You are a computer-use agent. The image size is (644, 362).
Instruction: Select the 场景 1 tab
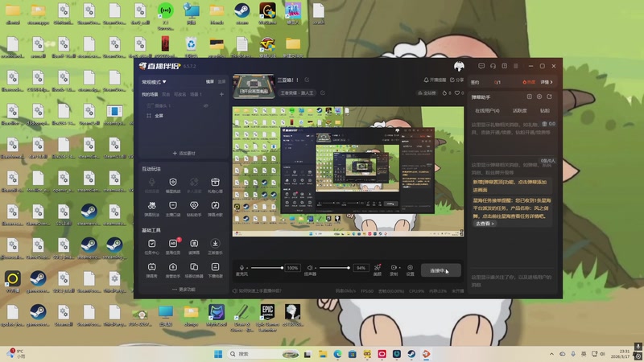click(x=196, y=94)
